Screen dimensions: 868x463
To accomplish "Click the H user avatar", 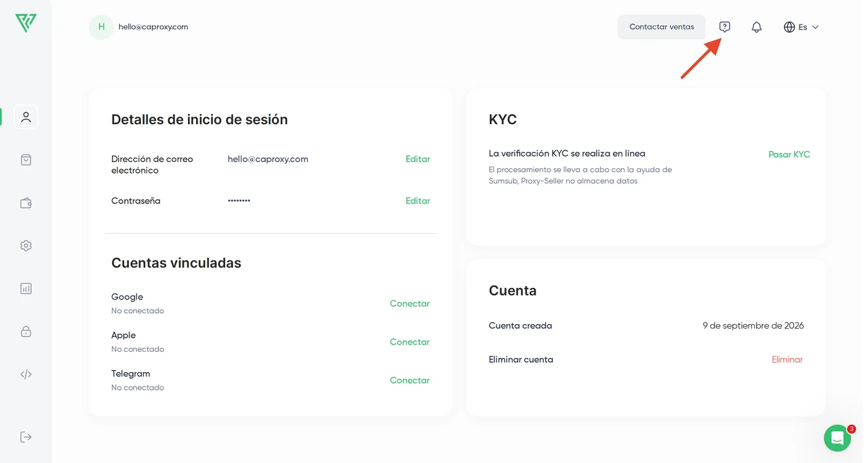I will [101, 27].
